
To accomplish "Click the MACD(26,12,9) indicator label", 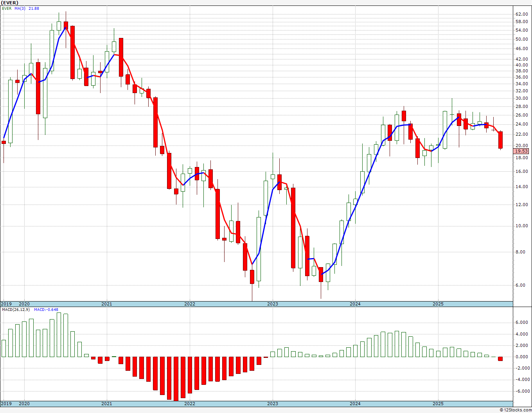I will pyautogui.click(x=16, y=310).
